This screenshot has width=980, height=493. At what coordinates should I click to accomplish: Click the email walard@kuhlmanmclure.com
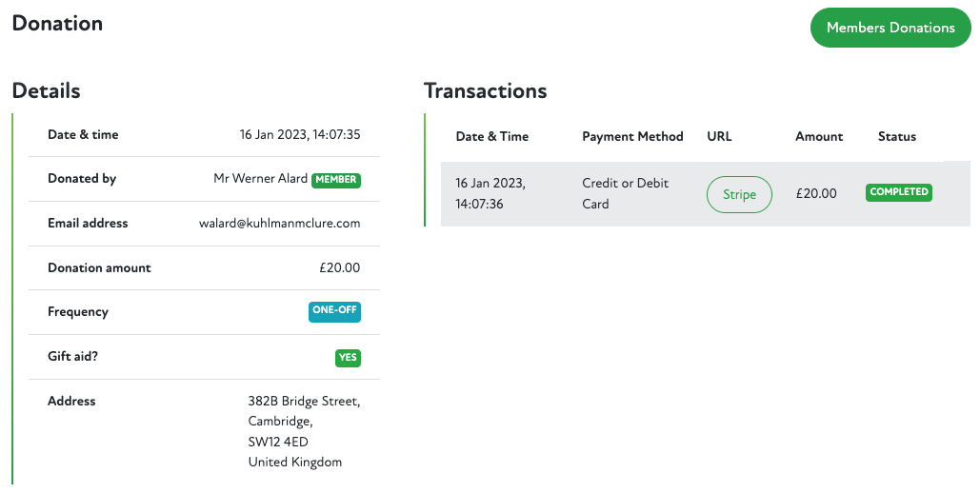click(278, 223)
